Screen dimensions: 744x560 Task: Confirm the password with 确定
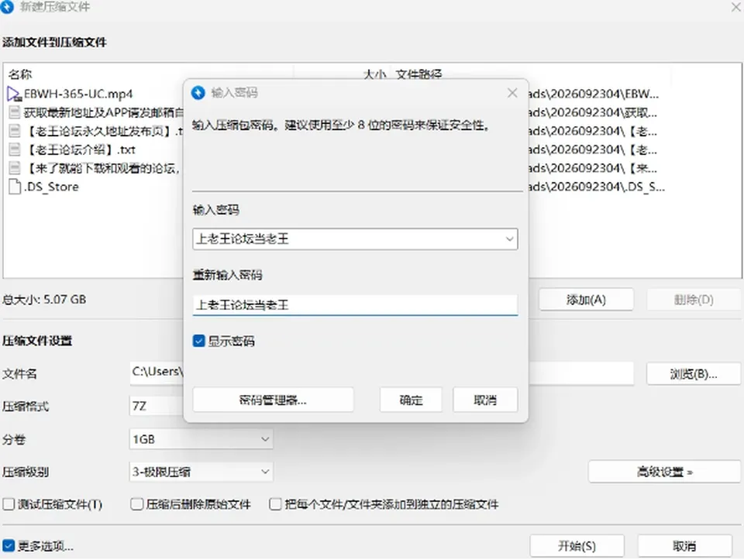tap(411, 400)
